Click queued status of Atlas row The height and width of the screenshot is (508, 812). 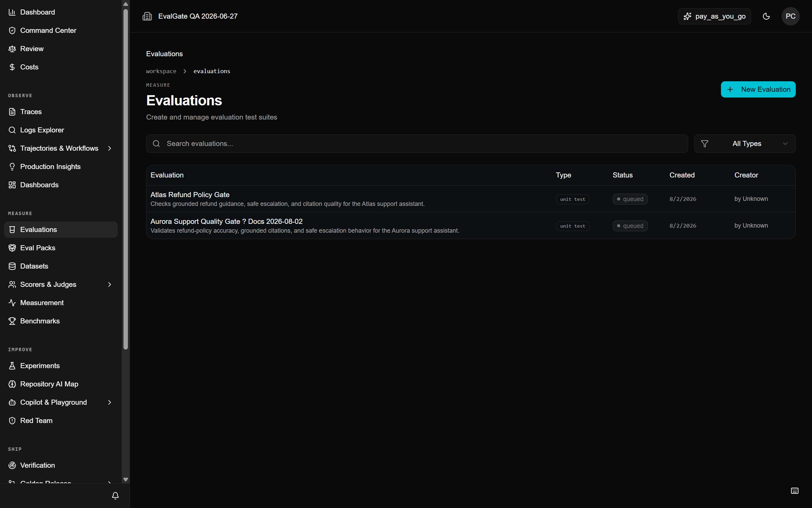pos(630,199)
